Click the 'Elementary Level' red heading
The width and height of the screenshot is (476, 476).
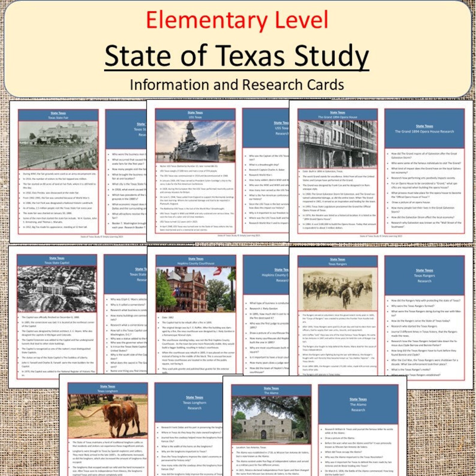(237, 20)
